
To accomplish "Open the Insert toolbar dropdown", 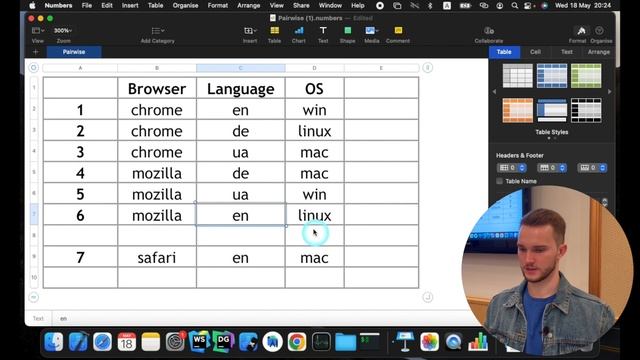I will [x=250, y=31].
